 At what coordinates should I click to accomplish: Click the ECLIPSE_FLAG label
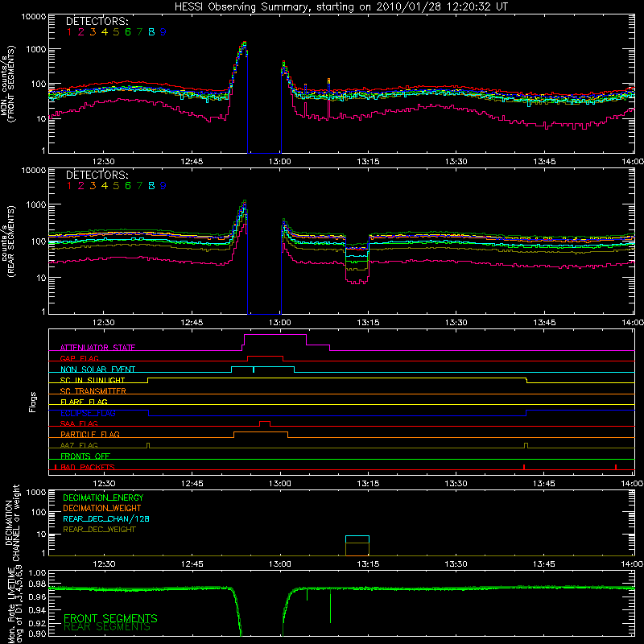[88, 413]
